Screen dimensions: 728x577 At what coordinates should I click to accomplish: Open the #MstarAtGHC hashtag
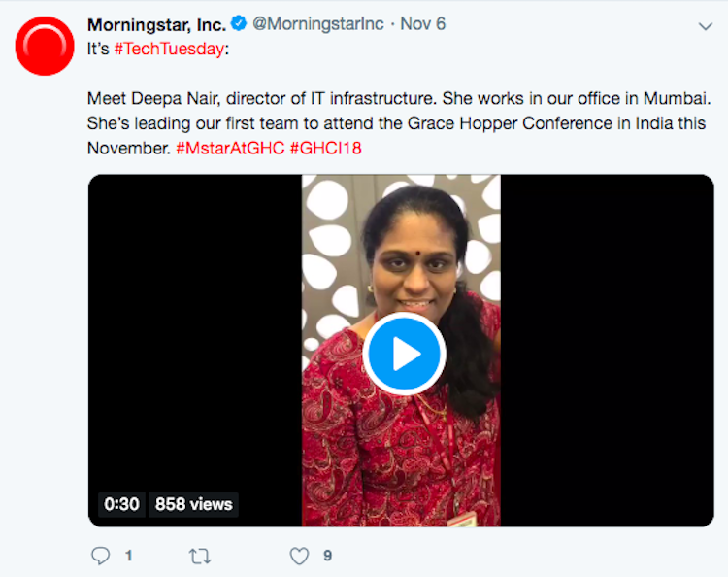point(229,148)
